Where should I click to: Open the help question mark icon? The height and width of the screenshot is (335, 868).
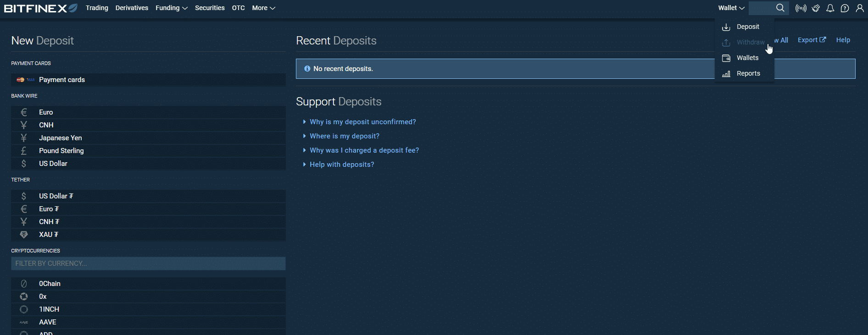coord(845,8)
